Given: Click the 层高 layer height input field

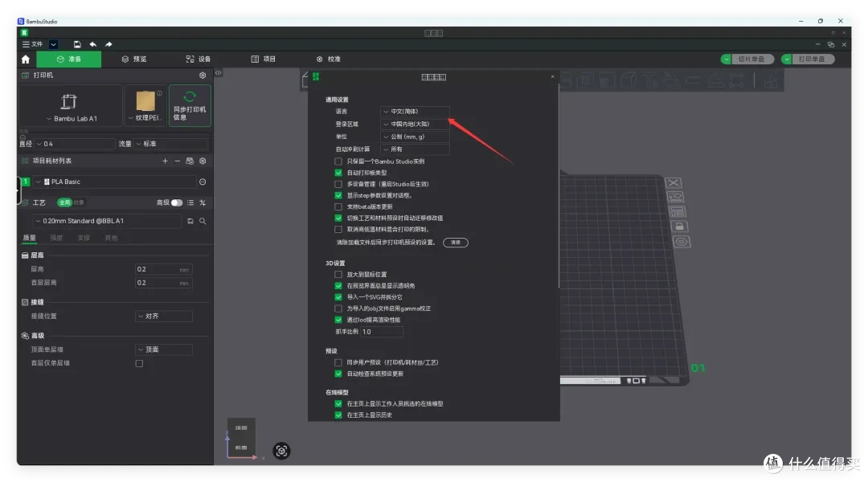Looking at the screenshot, I should click(x=164, y=269).
